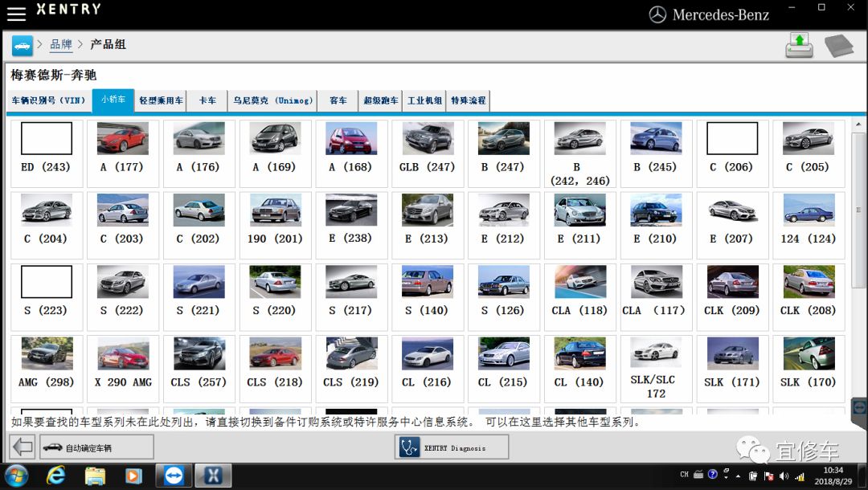Viewport: 868px width, 490px height.
Task: Select the AMG (298) model
Action: click(47, 369)
